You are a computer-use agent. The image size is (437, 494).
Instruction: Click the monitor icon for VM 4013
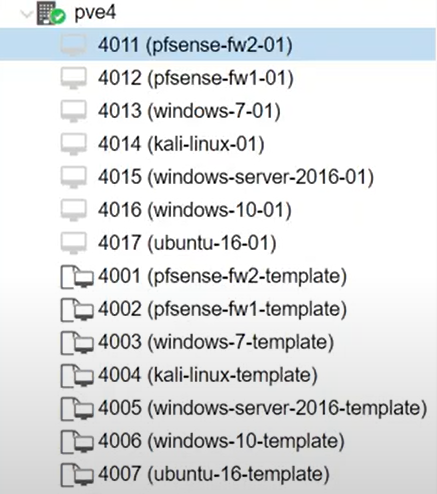pyautogui.click(x=74, y=111)
